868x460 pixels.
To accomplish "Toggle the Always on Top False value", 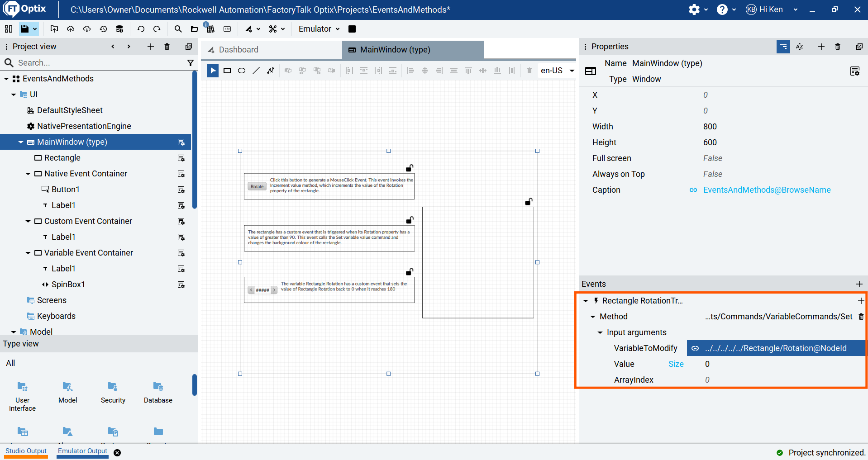I will tap(713, 174).
